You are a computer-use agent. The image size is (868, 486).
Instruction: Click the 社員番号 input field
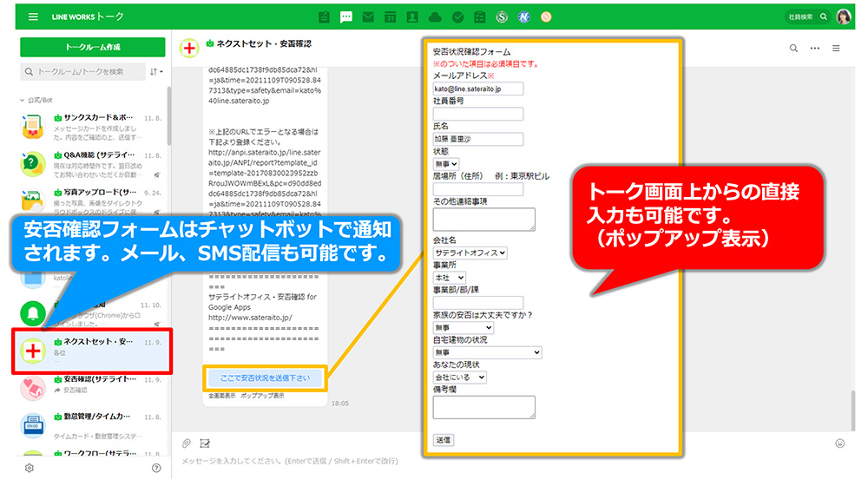pos(477,114)
